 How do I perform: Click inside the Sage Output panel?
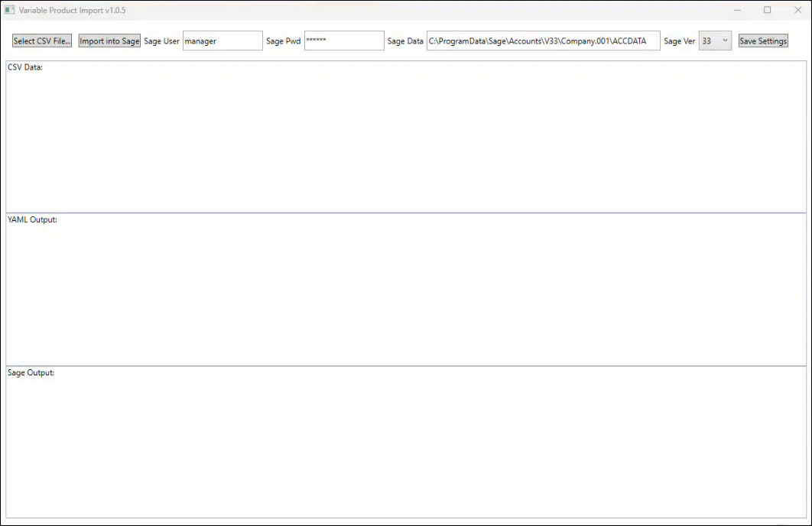[405, 443]
